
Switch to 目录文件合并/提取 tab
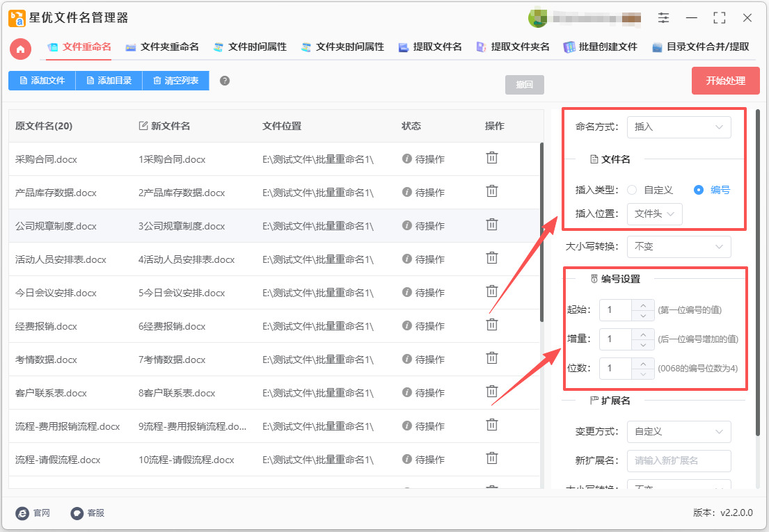tap(700, 47)
